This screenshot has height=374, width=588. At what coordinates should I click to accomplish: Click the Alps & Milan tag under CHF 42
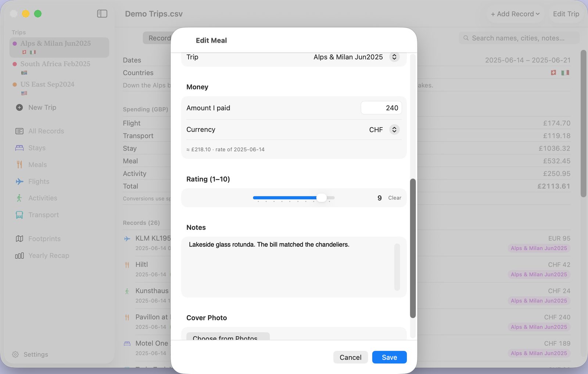pos(539,274)
